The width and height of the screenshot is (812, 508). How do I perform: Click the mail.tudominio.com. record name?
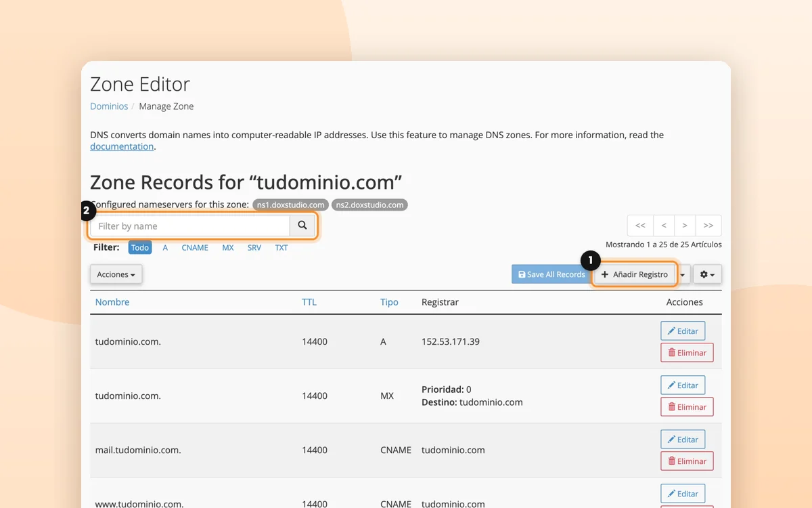[138, 450]
